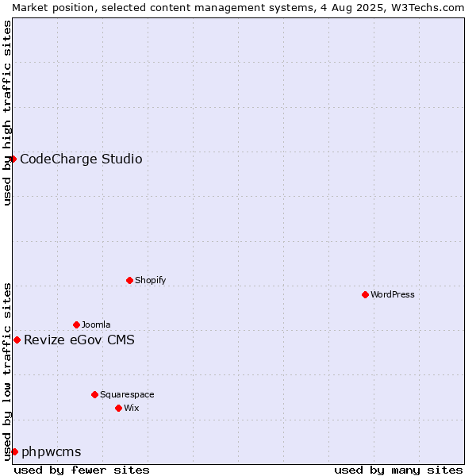The height and width of the screenshot is (476, 476).
Task: Click the red marker beside phpwcms
Action: coord(14,452)
